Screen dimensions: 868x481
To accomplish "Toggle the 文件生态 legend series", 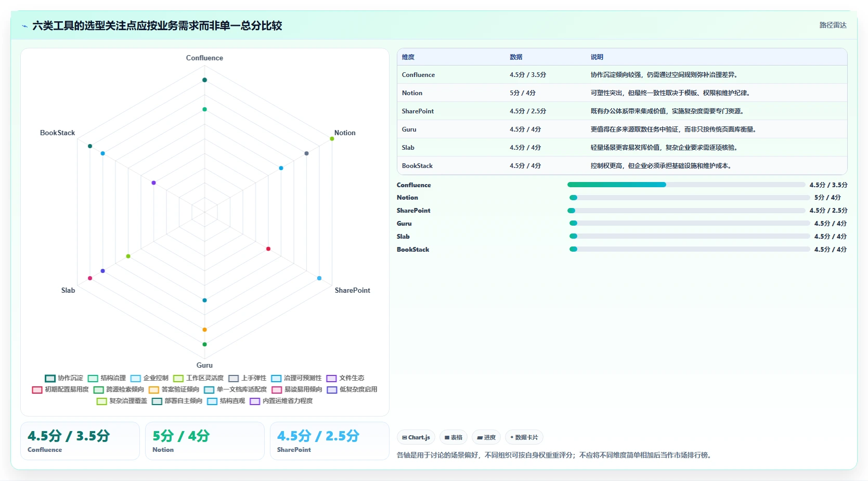I will (x=345, y=378).
